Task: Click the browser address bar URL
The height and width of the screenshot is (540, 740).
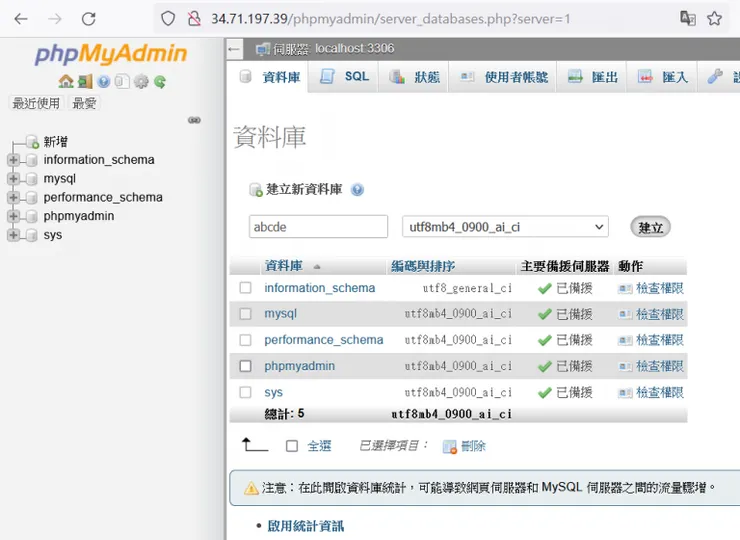Action: point(390,19)
